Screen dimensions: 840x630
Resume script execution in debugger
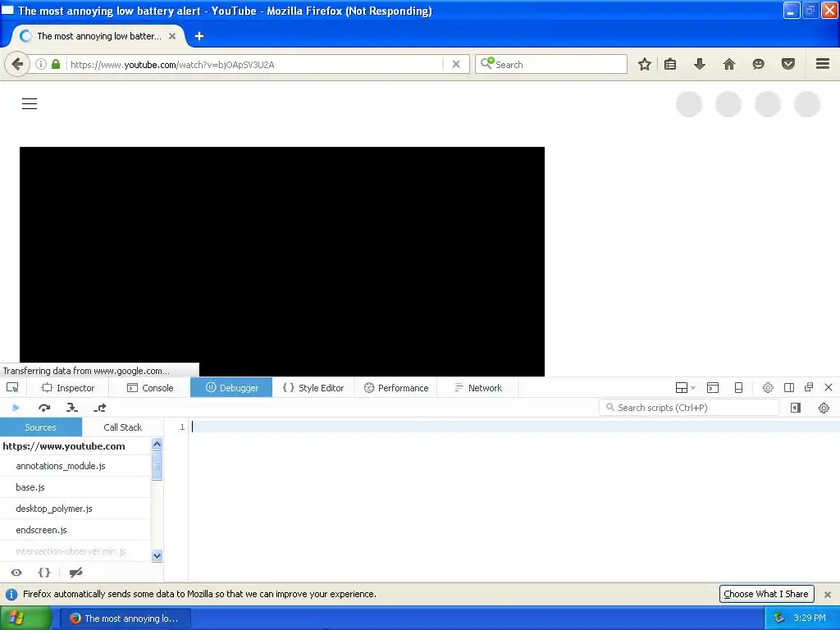tap(16, 408)
